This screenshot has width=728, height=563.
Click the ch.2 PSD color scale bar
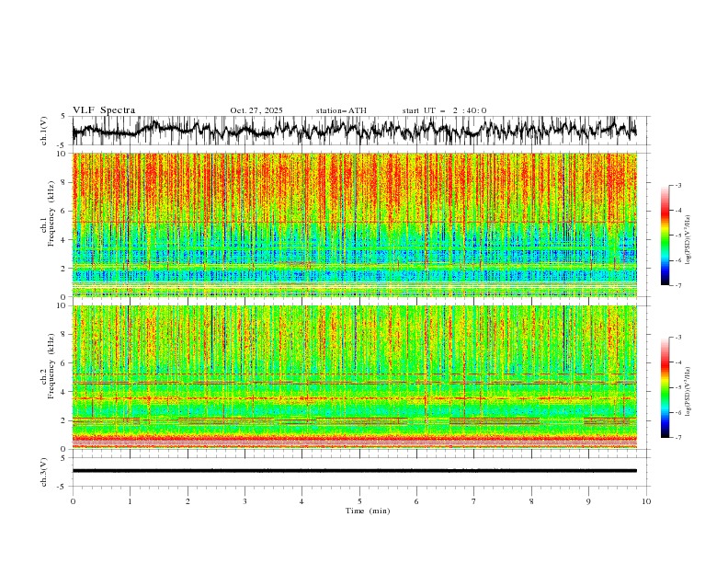point(665,387)
